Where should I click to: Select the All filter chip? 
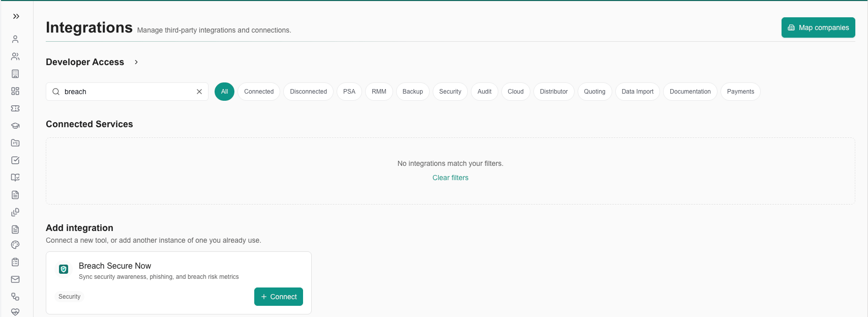pos(224,92)
